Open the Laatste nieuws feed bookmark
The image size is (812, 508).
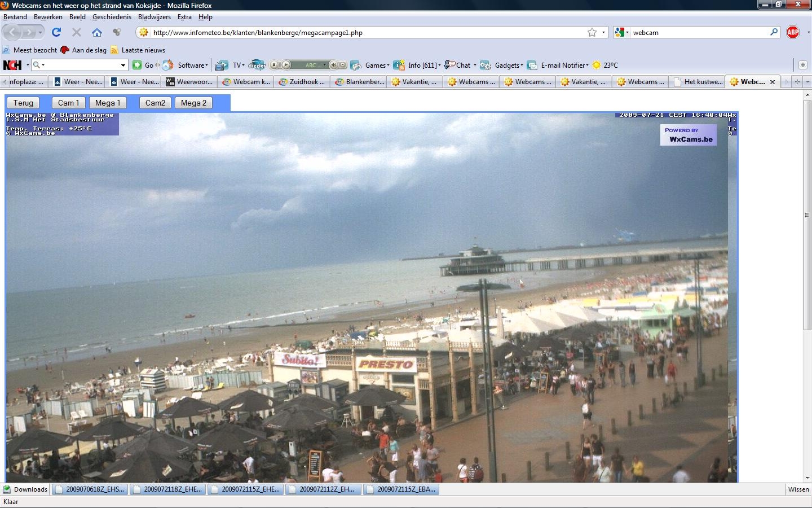coord(138,50)
